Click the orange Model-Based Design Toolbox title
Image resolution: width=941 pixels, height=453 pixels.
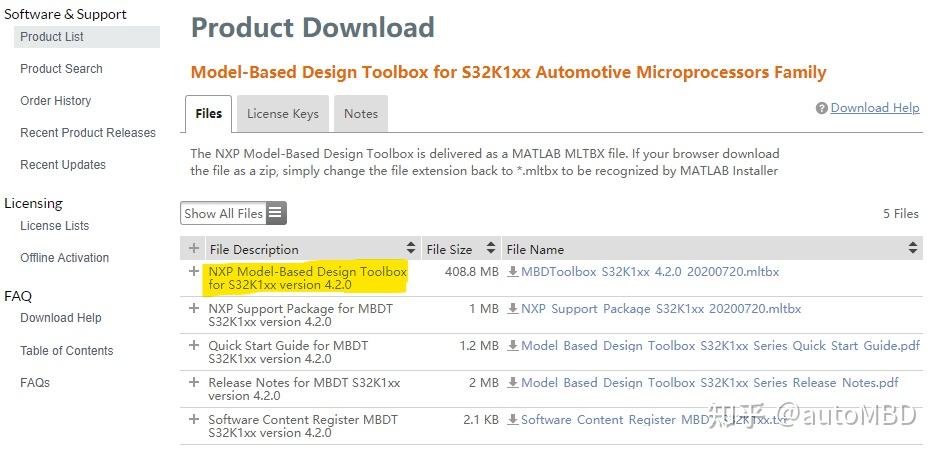pos(508,73)
